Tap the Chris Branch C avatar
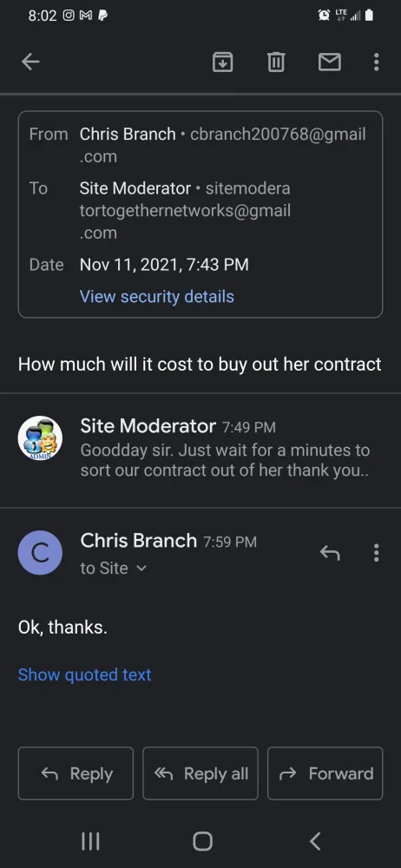 (40, 552)
